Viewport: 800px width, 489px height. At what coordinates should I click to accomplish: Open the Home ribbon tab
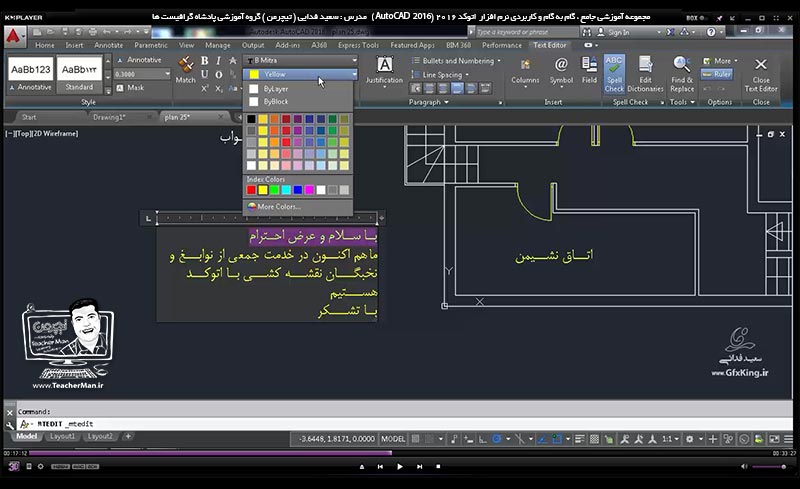click(44, 45)
